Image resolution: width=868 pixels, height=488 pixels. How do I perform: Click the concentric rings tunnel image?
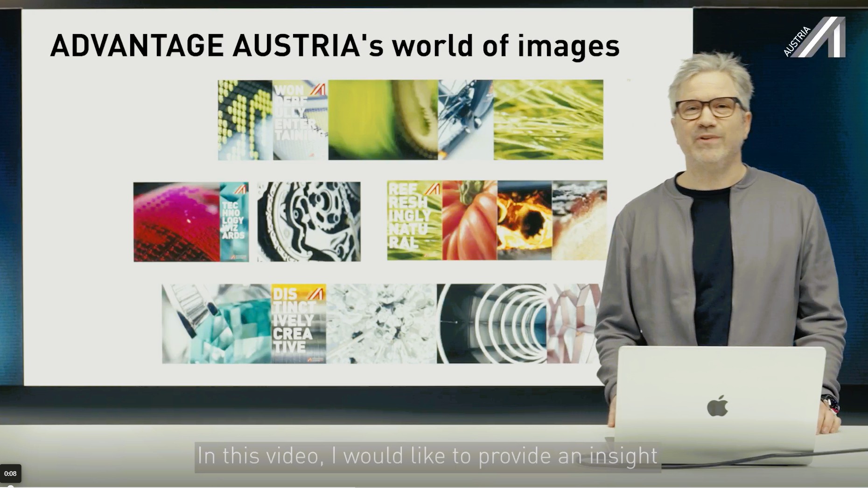[x=491, y=324]
